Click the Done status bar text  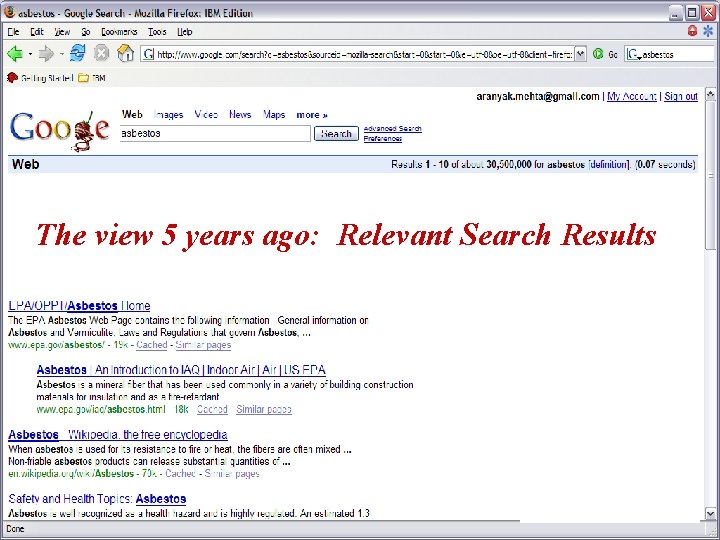16,529
